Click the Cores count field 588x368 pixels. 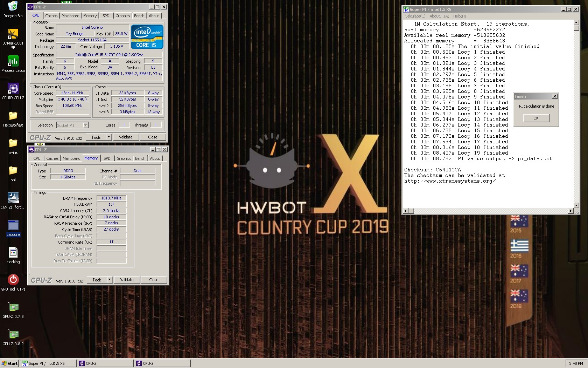coord(124,125)
